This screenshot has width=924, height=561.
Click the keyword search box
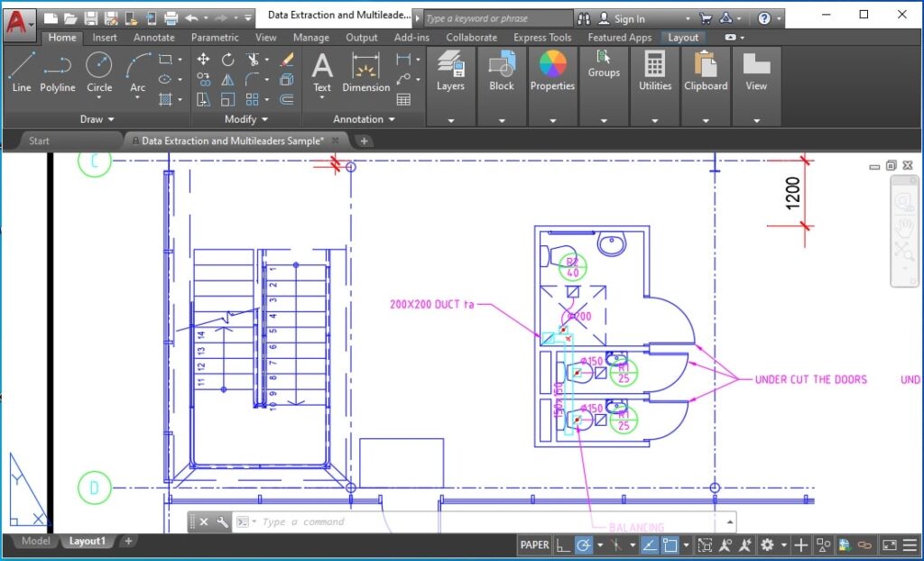(497, 18)
